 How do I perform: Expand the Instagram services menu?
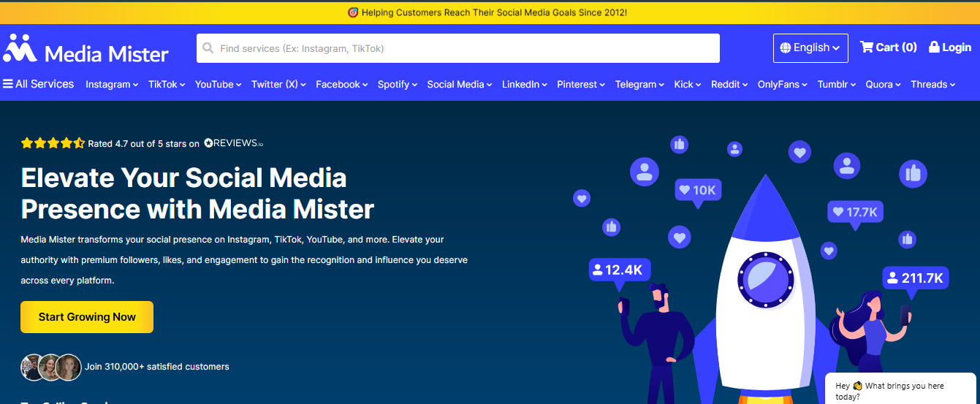tap(112, 84)
